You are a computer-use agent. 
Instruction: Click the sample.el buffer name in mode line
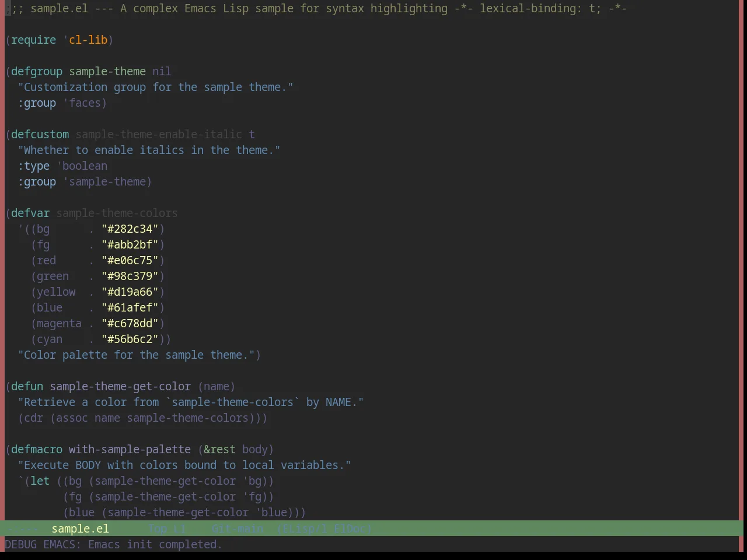[80, 528]
